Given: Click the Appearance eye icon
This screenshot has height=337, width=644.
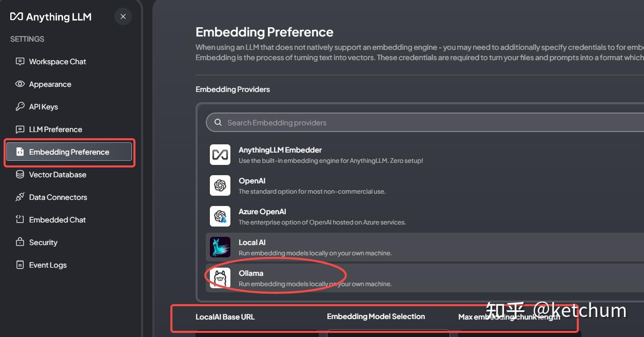Looking at the screenshot, I should click(x=20, y=84).
